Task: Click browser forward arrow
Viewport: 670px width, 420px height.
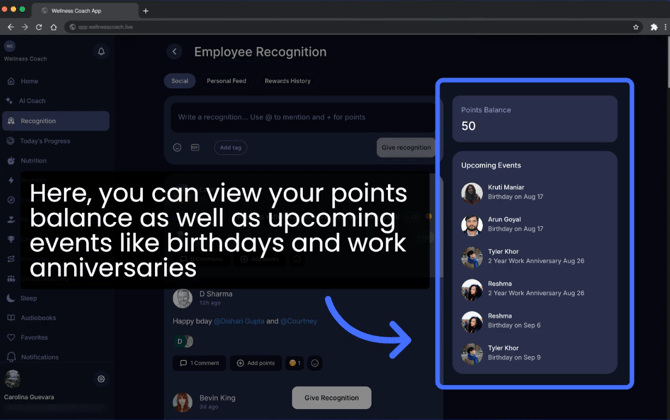Action: 25,27
